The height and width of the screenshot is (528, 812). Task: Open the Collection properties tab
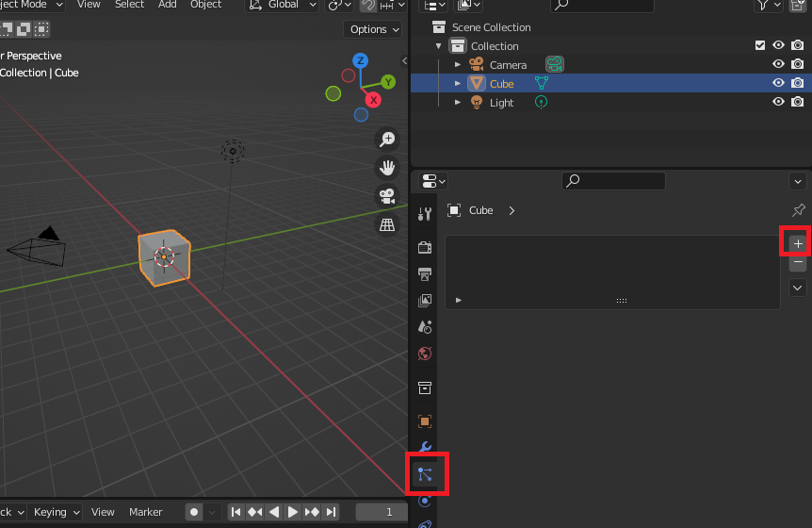click(x=425, y=388)
